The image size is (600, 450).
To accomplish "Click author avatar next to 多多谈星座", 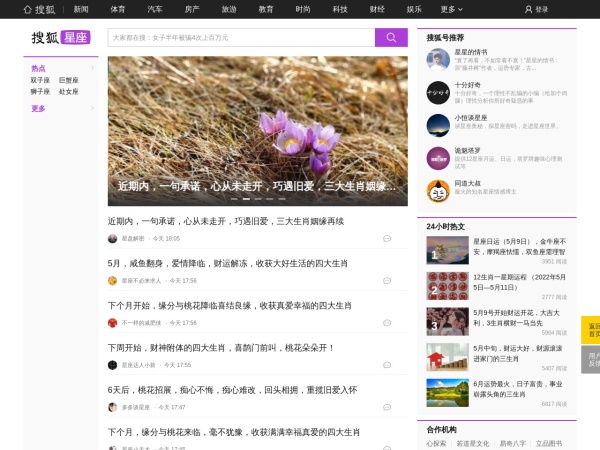I will pyautogui.click(x=112, y=407).
